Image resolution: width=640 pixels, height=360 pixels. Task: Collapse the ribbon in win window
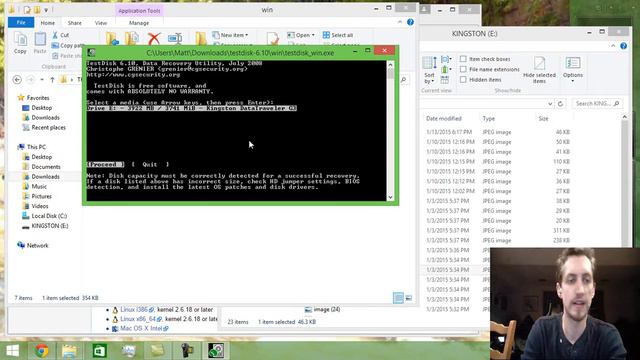400,22
